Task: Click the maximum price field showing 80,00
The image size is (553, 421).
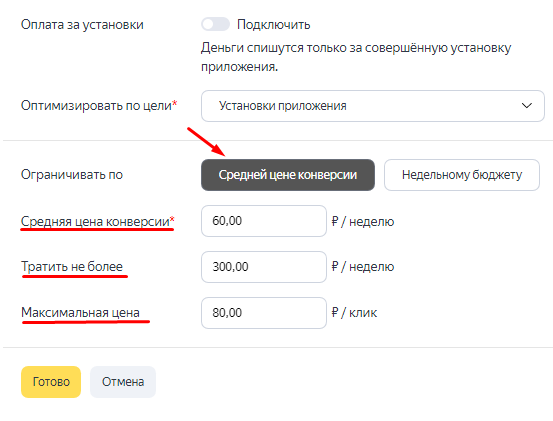Action: [264, 313]
